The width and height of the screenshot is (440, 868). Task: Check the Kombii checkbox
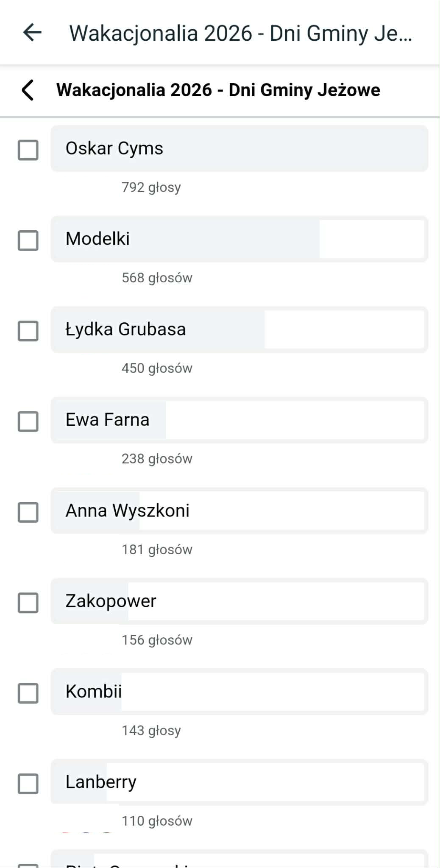click(28, 693)
